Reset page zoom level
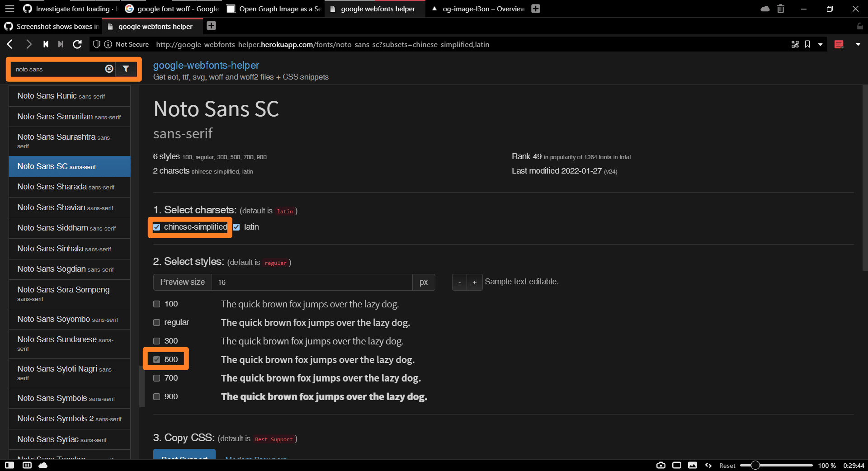868x471 pixels. pos(727,466)
